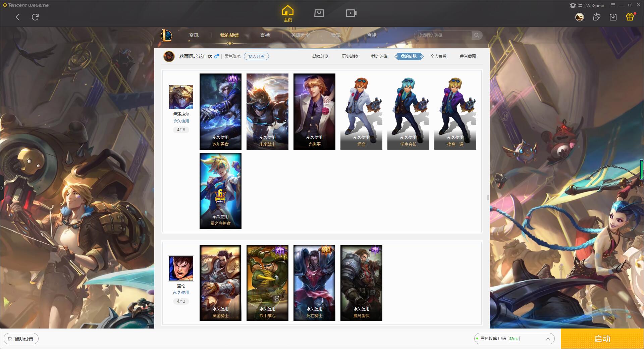Open 辅助设置 assist settings button
The image size is (644, 349).
21,339
